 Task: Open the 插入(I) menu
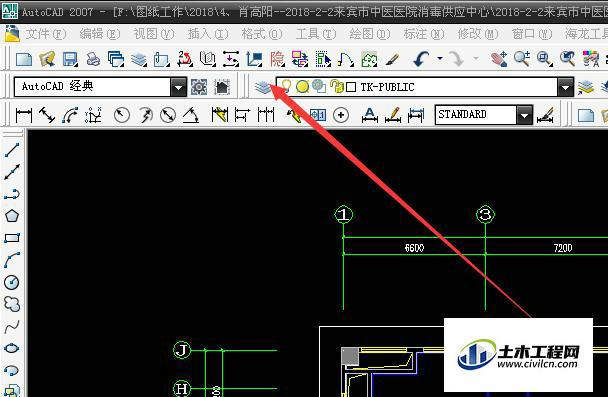click(x=208, y=34)
